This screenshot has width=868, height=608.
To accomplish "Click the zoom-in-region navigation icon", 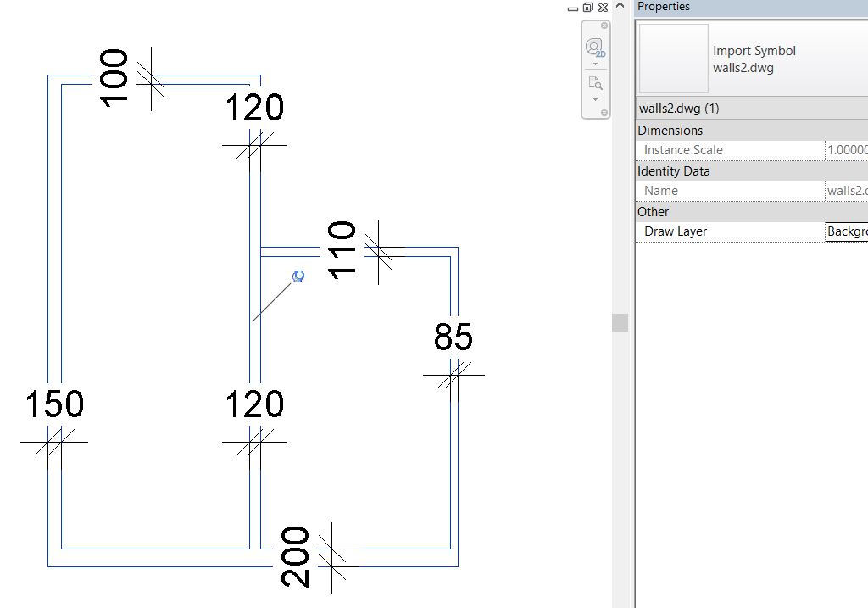I will tap(595, 83).
